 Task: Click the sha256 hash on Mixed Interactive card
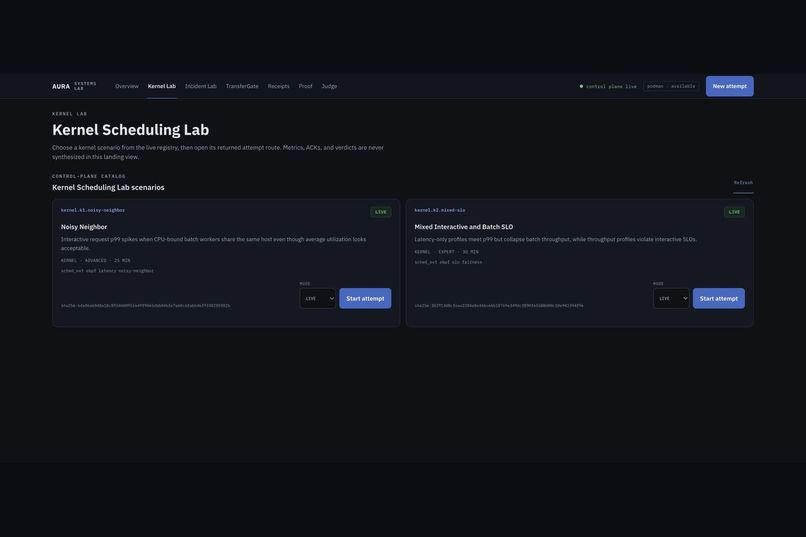[499, 306]
